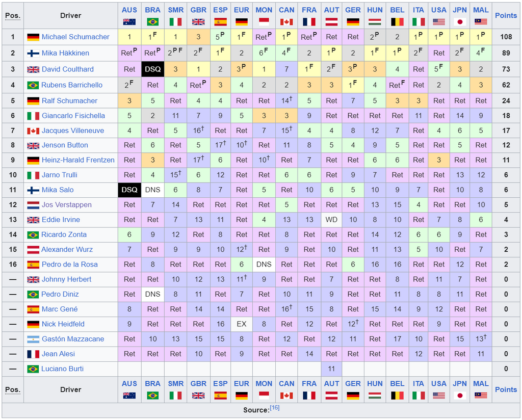Viewport: 522px width, 420px height.
Task: Click the US flag under top USA header
Action: pos(439,22)
